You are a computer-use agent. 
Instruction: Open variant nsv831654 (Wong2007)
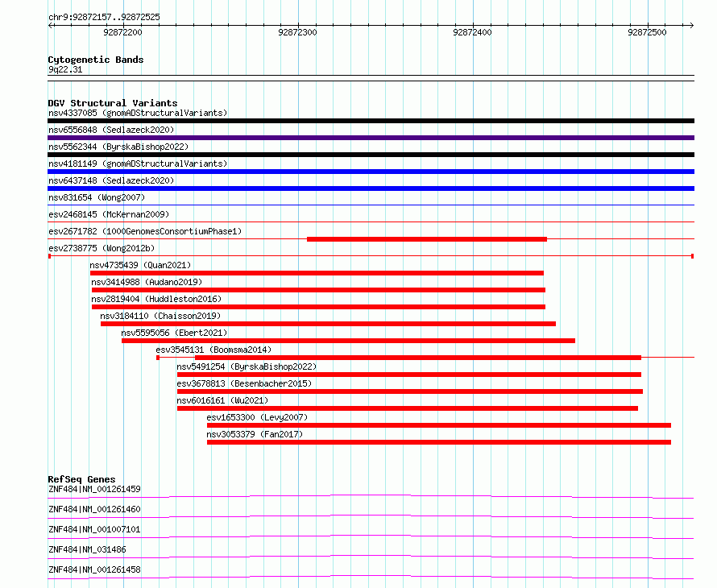pos(97,197)
